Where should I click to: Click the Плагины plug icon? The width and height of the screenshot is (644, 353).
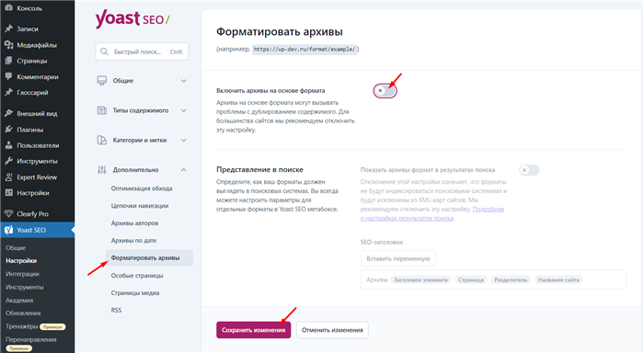(8, 130)
